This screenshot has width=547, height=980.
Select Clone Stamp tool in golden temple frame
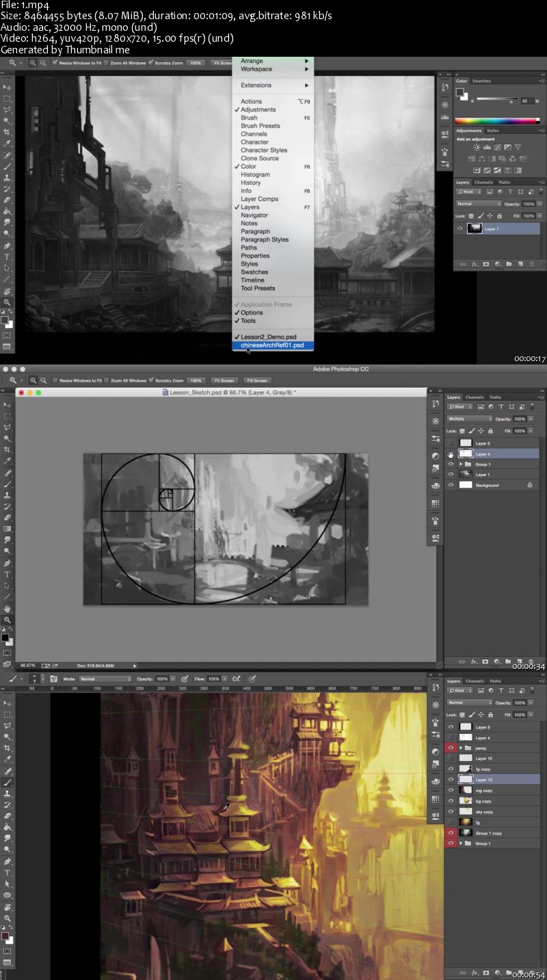point(8,793)
